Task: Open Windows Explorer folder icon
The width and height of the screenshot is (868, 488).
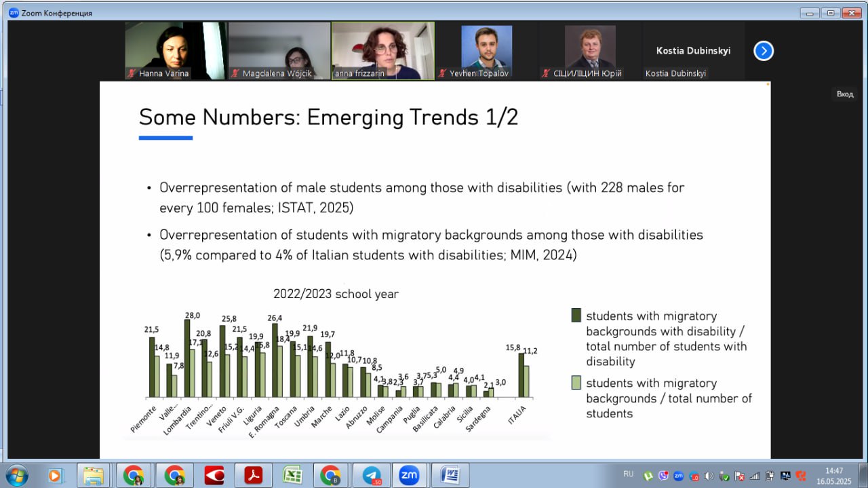Action: coord(93,475)
